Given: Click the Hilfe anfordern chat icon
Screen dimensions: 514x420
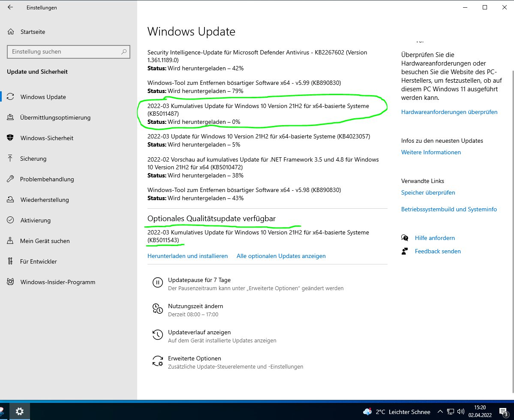Looking at the screenshot, I should coord(405,238).
